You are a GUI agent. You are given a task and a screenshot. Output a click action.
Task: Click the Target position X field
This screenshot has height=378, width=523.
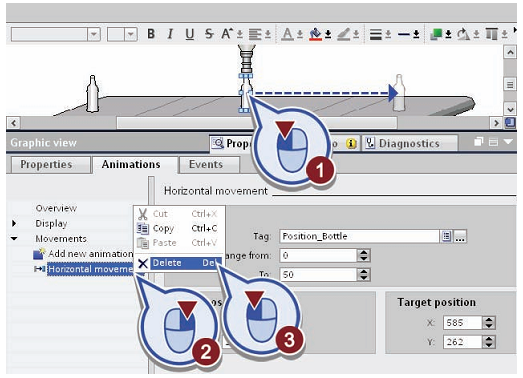click(x=463, y=323)
